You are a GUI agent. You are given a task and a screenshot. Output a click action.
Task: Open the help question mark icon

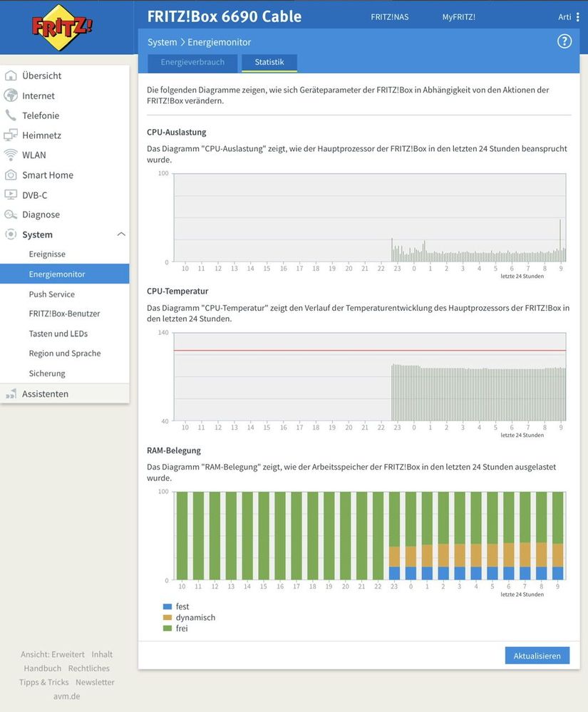[564, 42]
